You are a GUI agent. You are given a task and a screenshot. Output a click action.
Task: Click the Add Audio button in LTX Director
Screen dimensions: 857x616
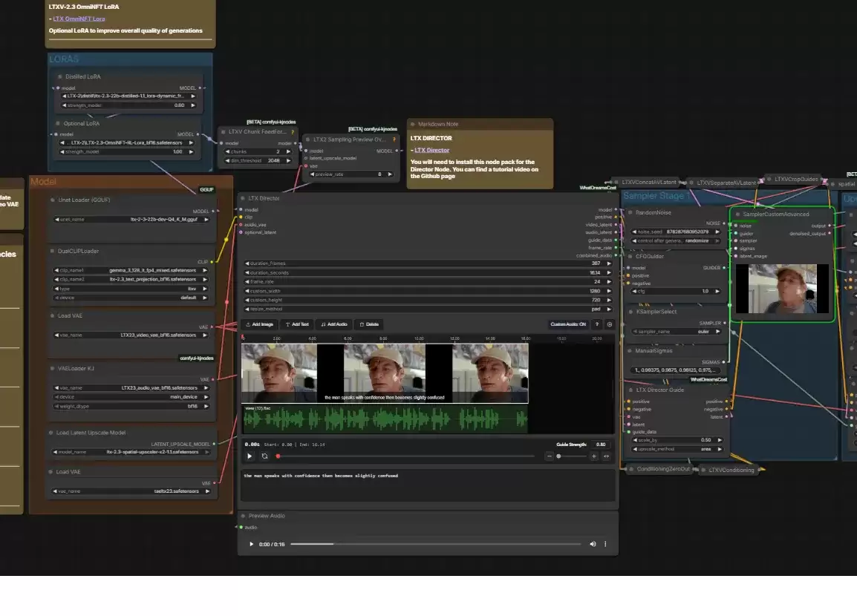click(x=334, y=324)
